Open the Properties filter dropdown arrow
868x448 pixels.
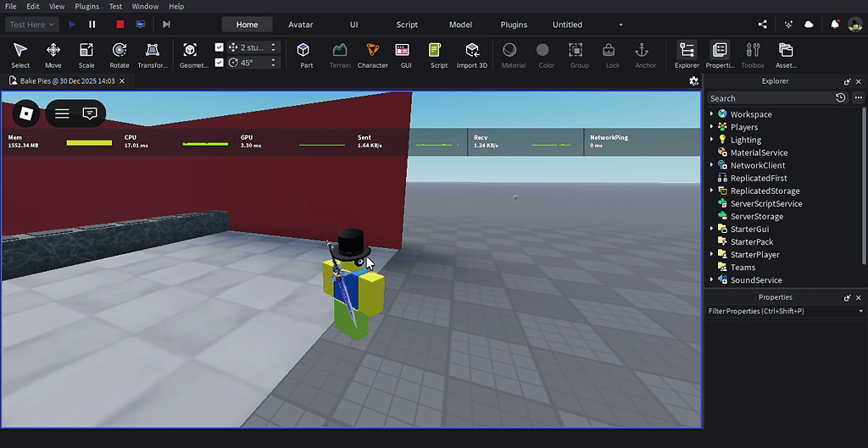(861, 312)
